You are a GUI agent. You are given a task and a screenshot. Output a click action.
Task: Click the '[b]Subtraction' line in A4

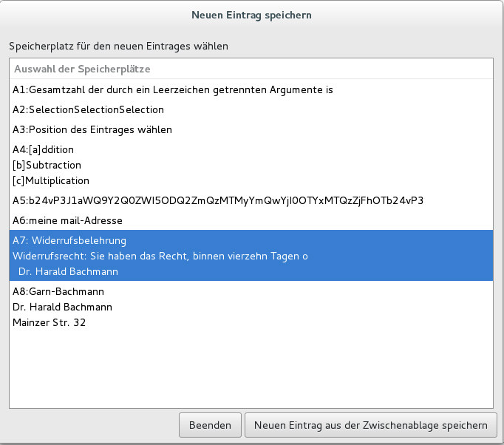[47, 165]
